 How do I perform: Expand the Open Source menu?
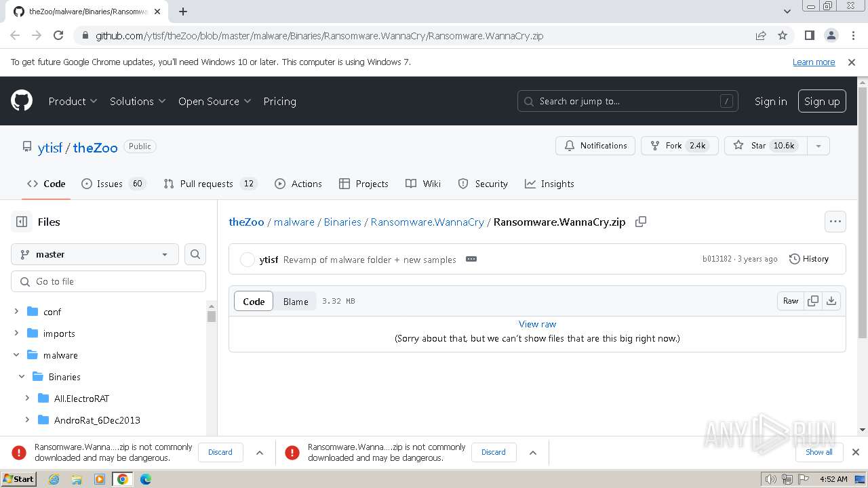(214, 101)
